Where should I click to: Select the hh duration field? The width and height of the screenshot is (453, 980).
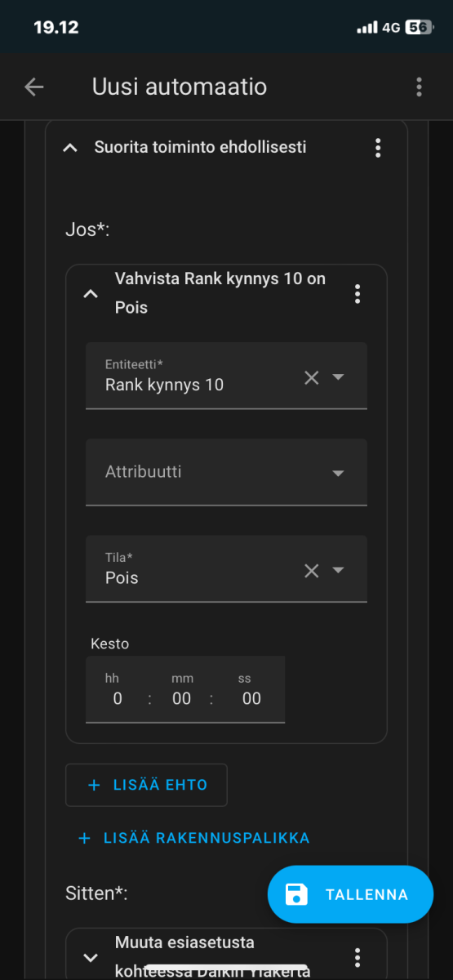(x=117, y=689)
